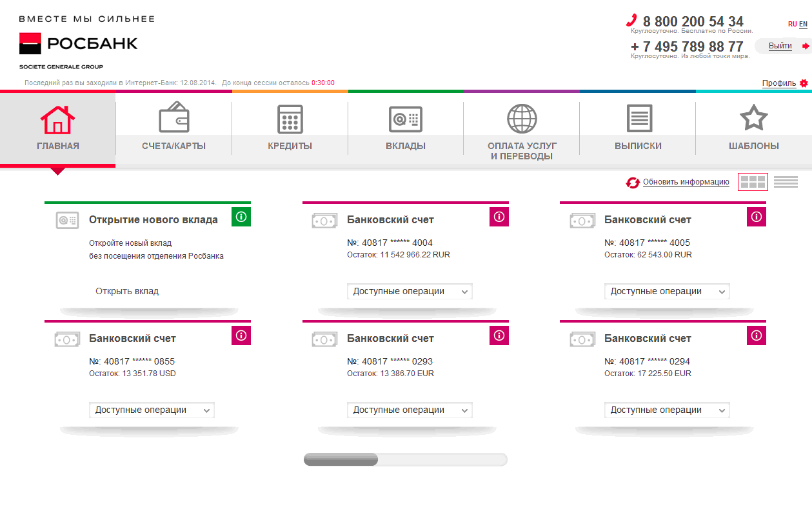Viewport: 812px width, 520px height.
Task: Switch to list view layout
Action: [x=786, y=182]
